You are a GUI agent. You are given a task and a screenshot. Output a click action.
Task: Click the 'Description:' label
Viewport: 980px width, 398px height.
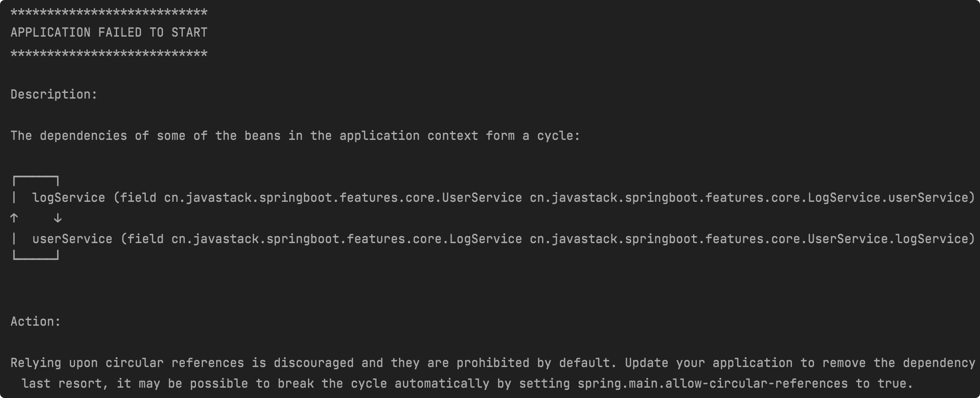point(54,94)
